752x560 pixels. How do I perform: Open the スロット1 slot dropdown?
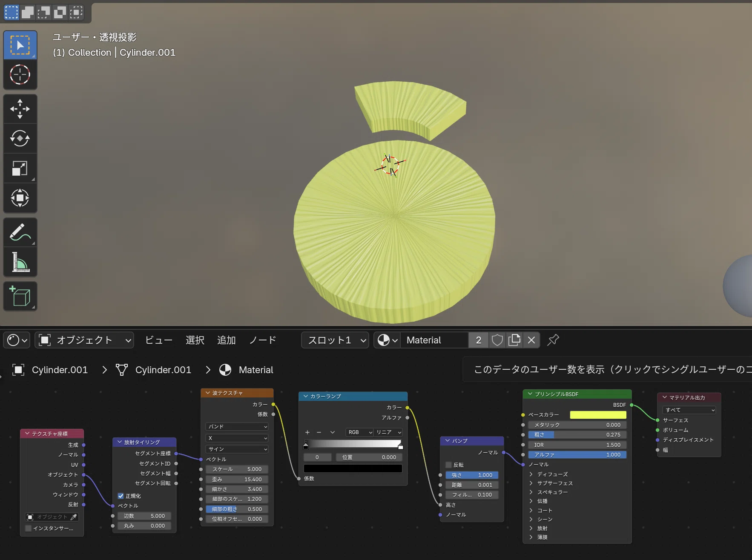click(x=335, y=340)
